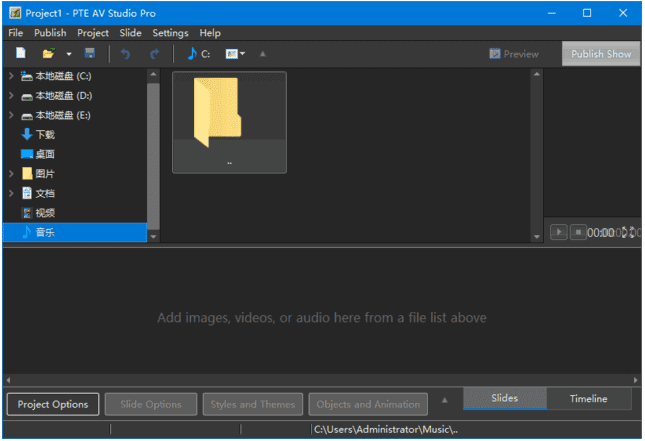The image size is (645, 441).
Task: Open Slide Options
Action: click(x=151, y=404)
